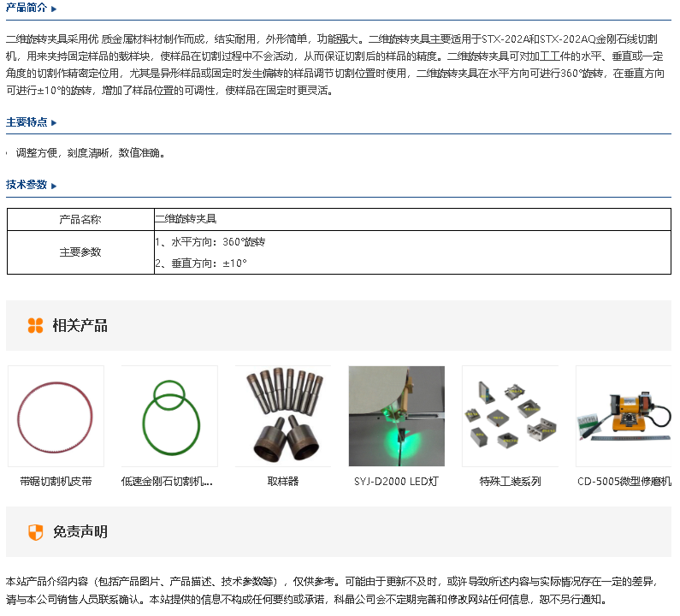This screenshot has height=616, width=680.
Task: Click the 取样器 text link
Action: tap(282, 482)
